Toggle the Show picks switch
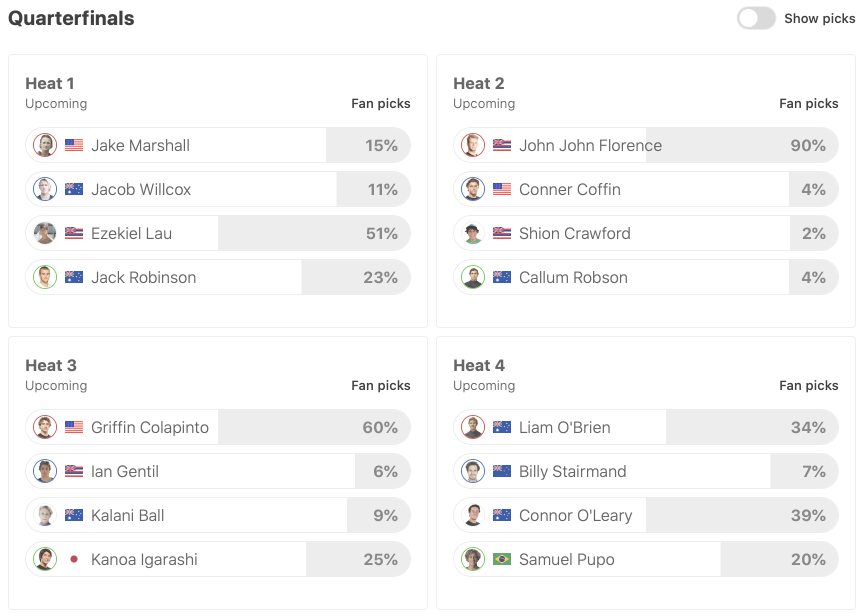Image resolution: width=864 pixels, height=616 pixels. (755, 18)
